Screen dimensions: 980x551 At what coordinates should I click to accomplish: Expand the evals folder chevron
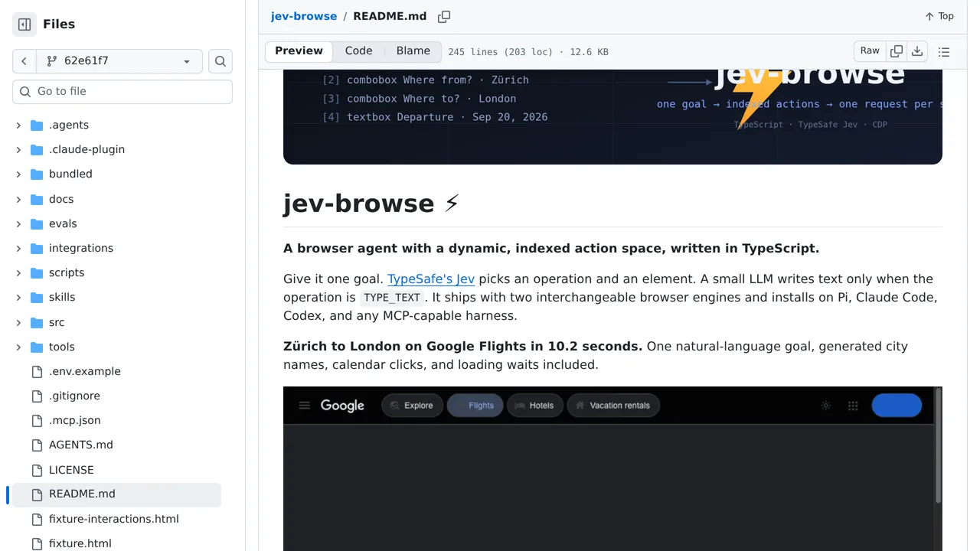18,223
